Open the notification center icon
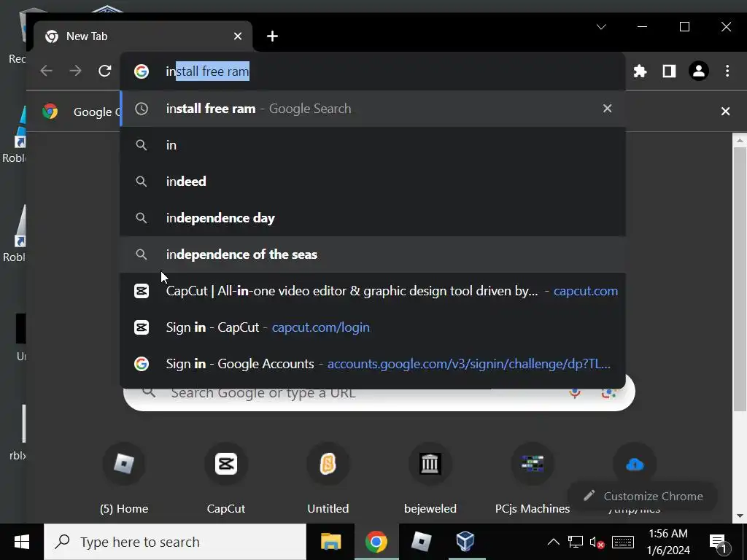This screenshot has width=747, height=560. (719, 542)
